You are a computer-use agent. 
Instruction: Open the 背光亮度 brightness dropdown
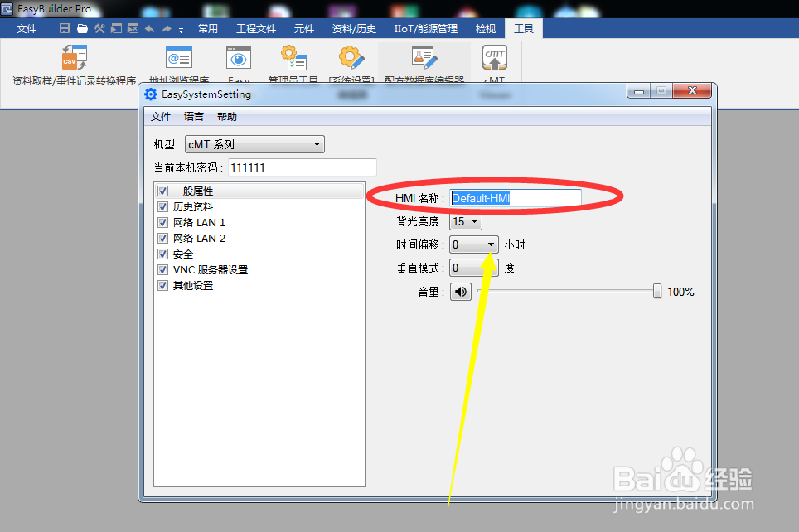point(465,221)
